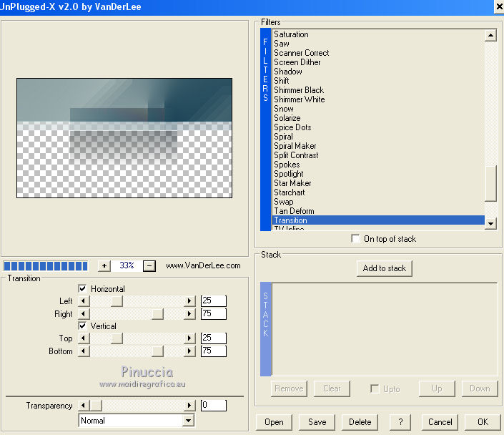Uncheck the Vertical checkbox

point(82,326)
